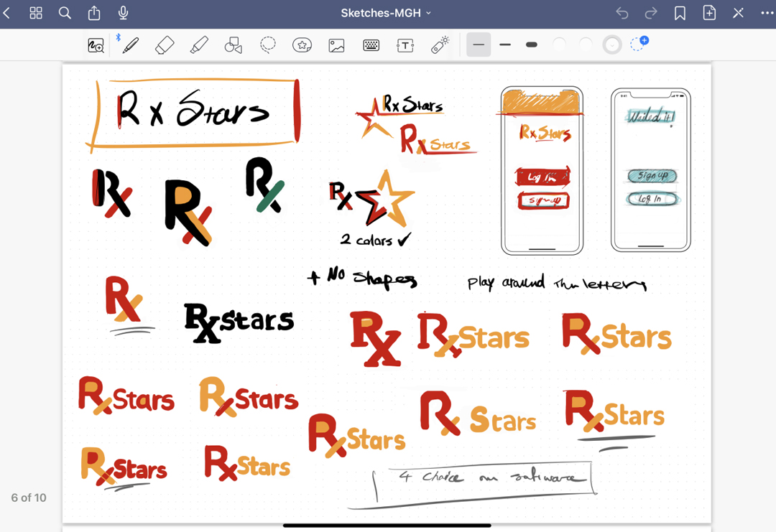The image size is (776, 532).
Task: Open the Elements sticker tool
Action: coord(302,45)
